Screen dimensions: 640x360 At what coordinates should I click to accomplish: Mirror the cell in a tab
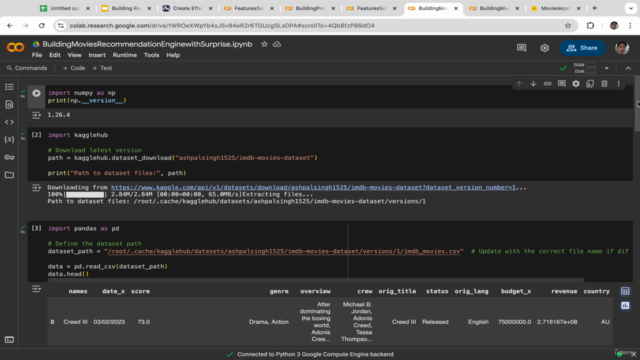(590, 84)
